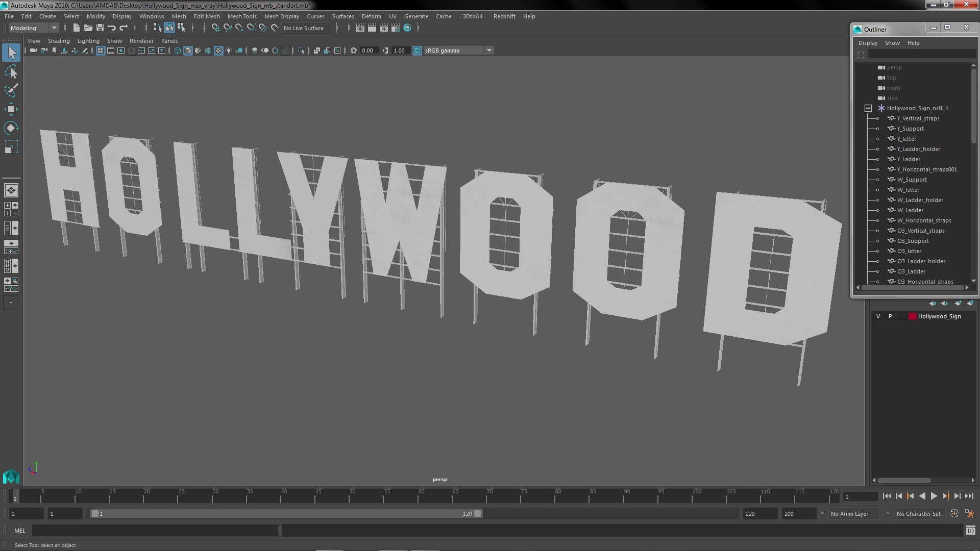
Task: Open the Redshift menu
Action: (x=504, y=16)
